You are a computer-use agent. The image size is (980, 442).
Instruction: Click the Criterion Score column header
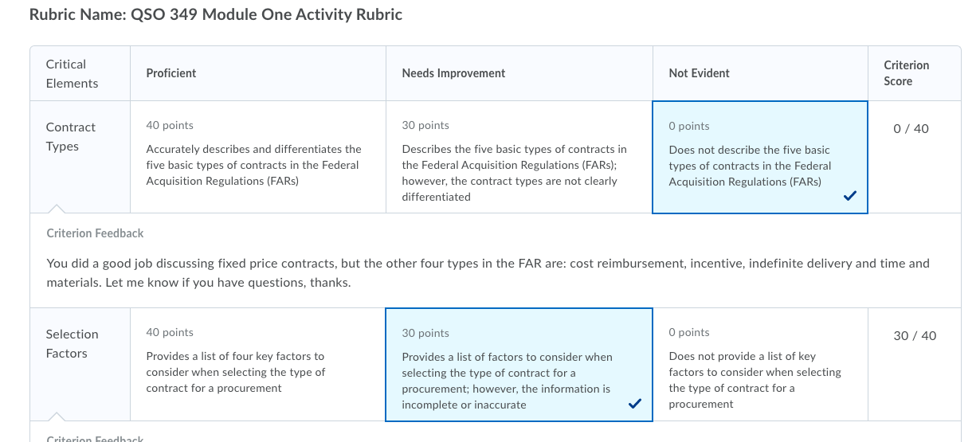coord(907,73)
